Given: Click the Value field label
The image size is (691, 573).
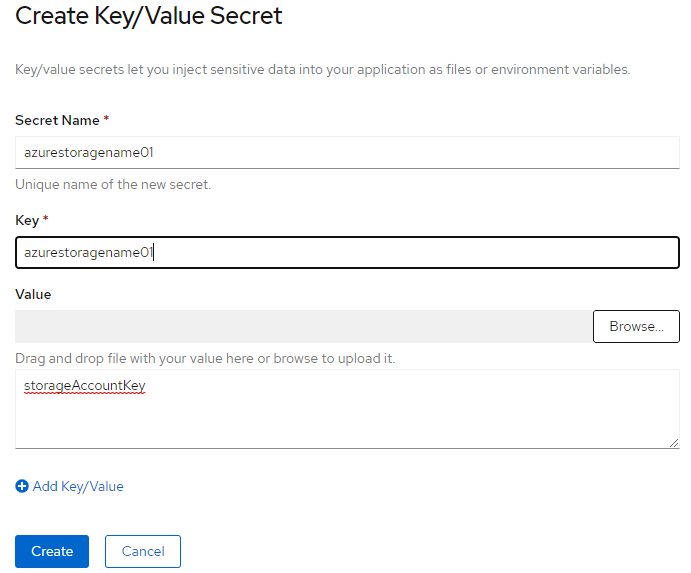Looking at the screenshot, I should click(x=33, y=294).
